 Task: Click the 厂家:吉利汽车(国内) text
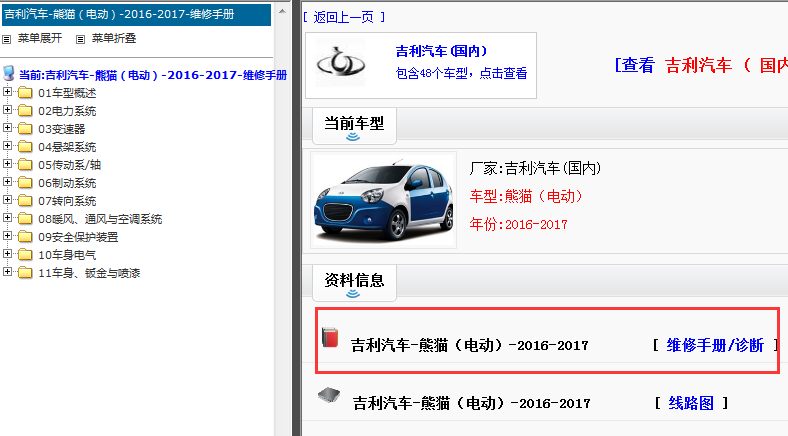pos(535,168)
